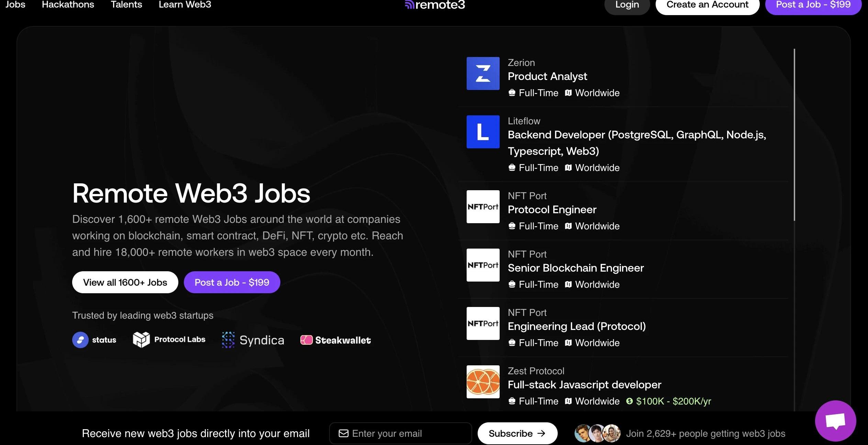The height and width of the screenshot is (445, 868).
Task: Click NFT Port logo beside Protocol Engineer
Action: 483,207
